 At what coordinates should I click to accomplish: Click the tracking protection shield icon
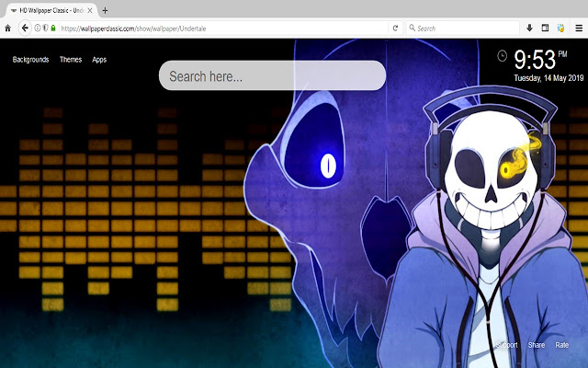45,29
